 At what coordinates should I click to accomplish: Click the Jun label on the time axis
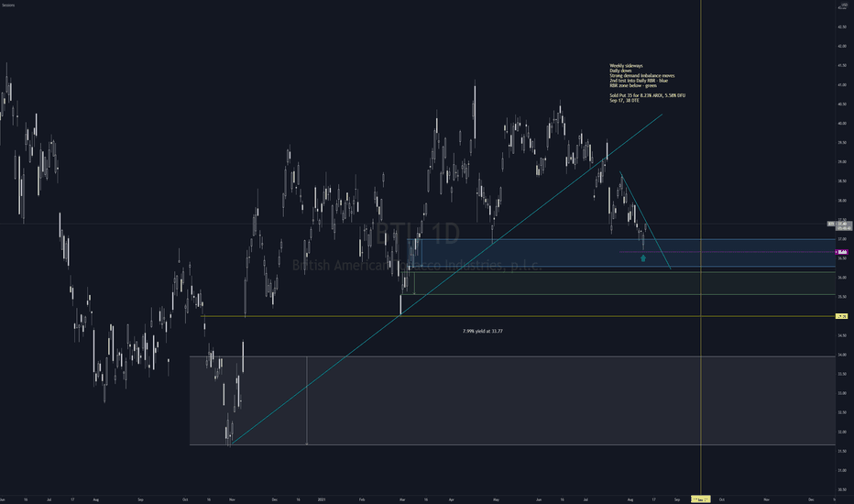539,499
